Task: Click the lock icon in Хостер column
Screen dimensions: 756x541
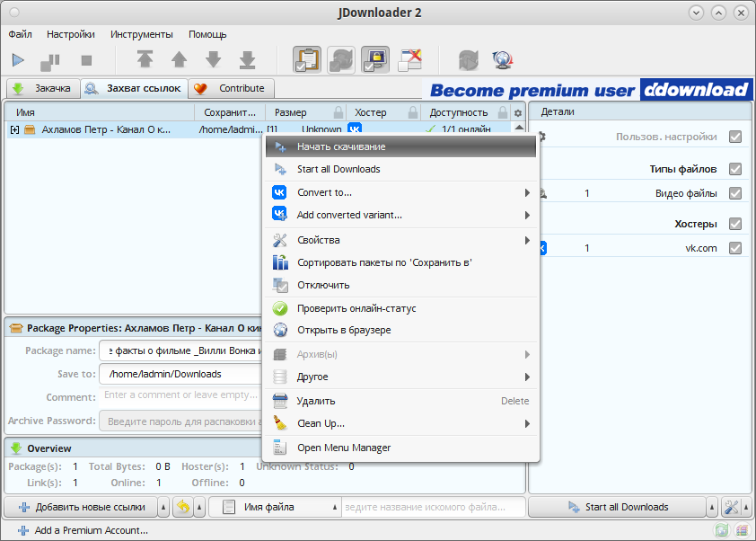Action: [x=413, y=112]
